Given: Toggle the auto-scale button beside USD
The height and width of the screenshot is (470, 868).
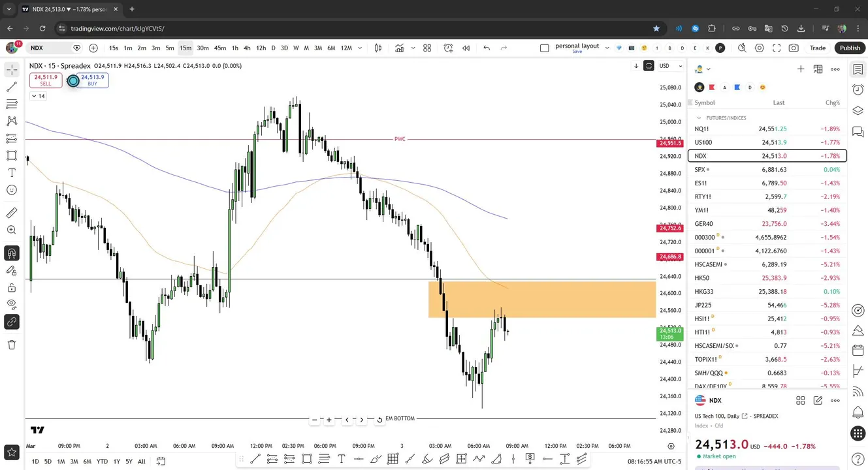Looking at the screenshot, I should coord(649,66).
